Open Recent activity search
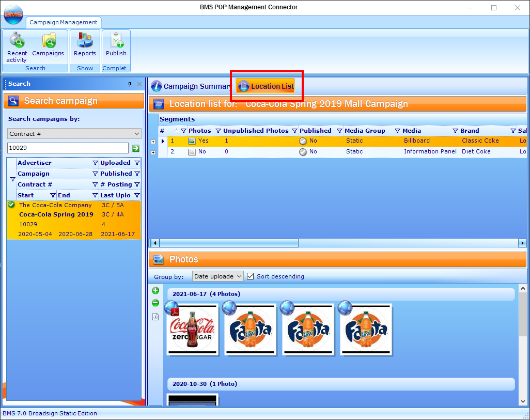Screen dimensions: 530x420 click(17, 48)
